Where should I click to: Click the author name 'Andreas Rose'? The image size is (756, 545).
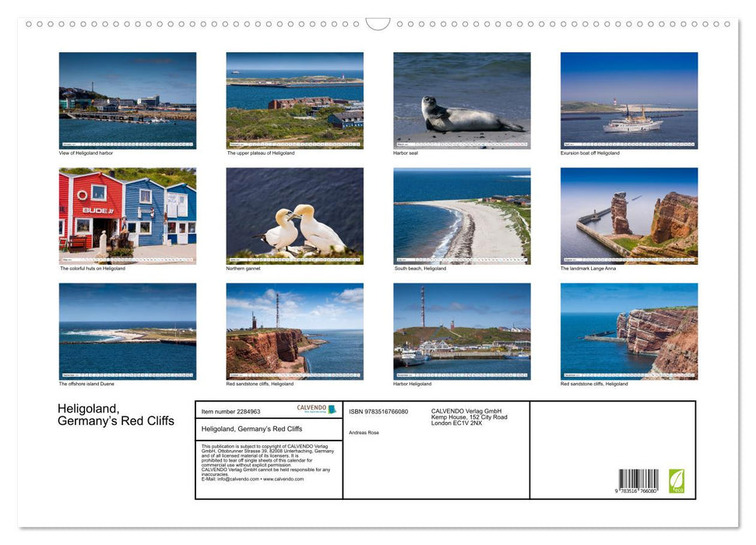click(x=364, y=433)
